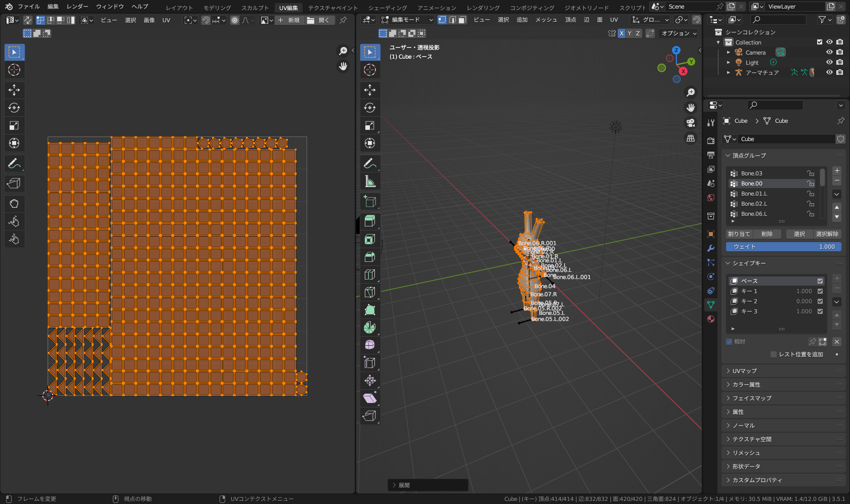Toggle the キー 2 shape key checkbox
The height and width of the screenshot is (504, 850).
pos(820,301)
